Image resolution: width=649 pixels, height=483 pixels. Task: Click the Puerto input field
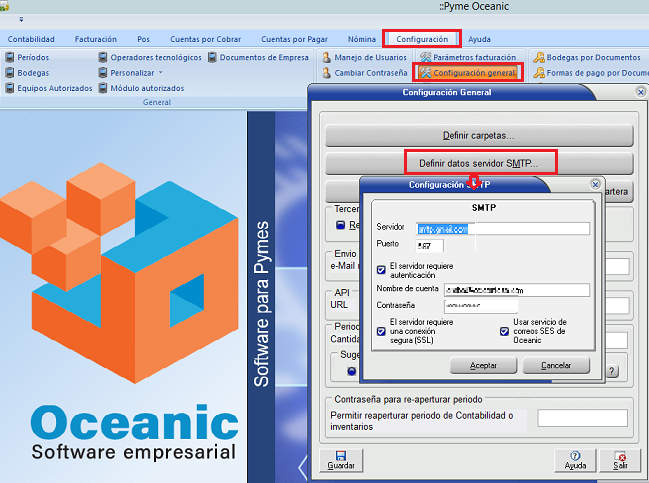click(x=430, y=245)
